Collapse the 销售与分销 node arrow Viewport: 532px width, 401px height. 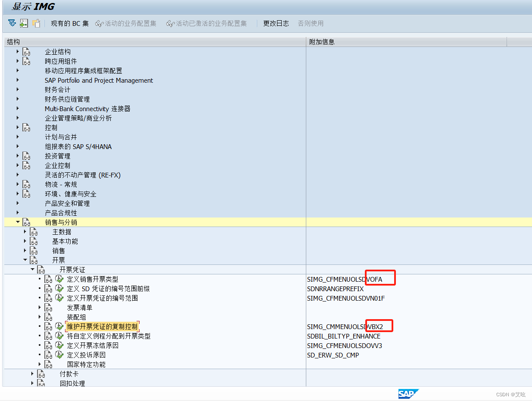[18, 222]
